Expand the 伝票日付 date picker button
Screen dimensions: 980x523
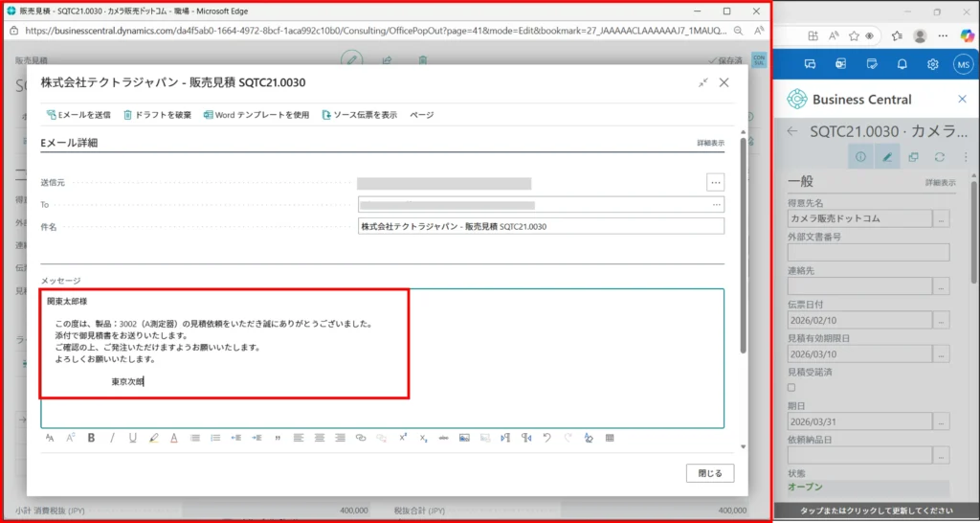pos(942,321)
